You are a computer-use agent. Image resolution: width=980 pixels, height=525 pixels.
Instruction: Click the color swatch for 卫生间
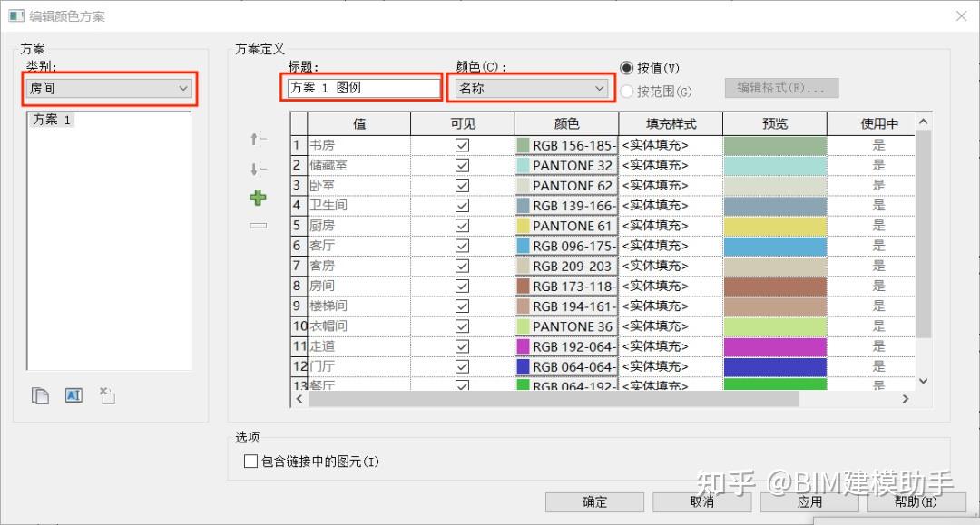coord(524,205)
